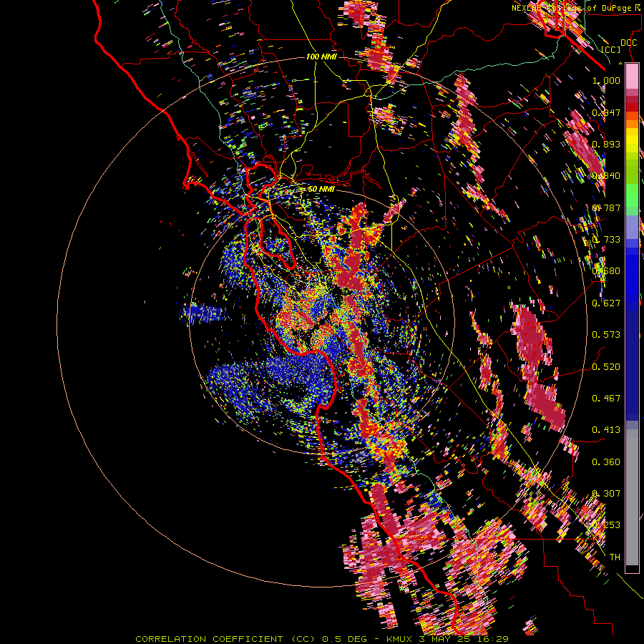Click the 0.360 legend value
Screen dimensions: 644x644
tap(606, 462)
